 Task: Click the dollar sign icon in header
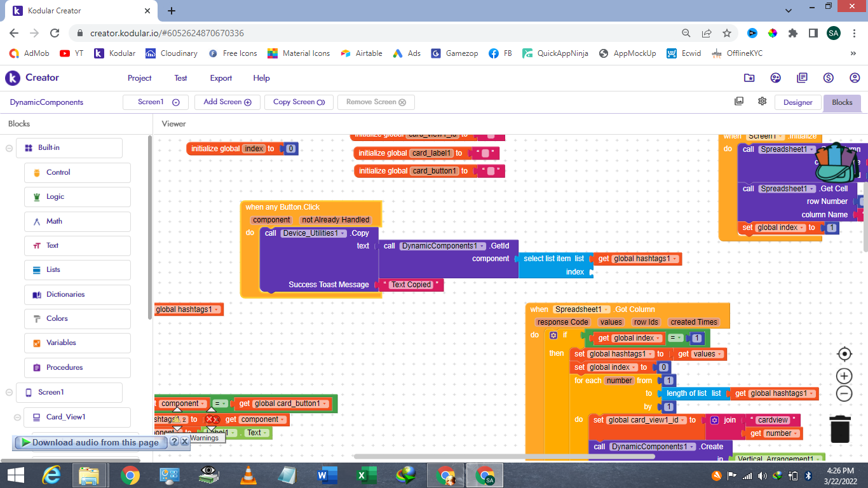[x=828, y=78]
